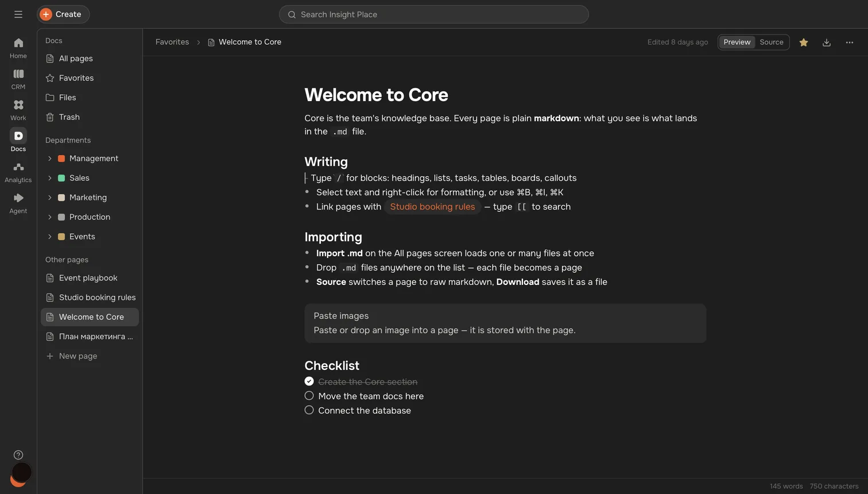
Task: Download the page as a file
Action: coord(827,43)
